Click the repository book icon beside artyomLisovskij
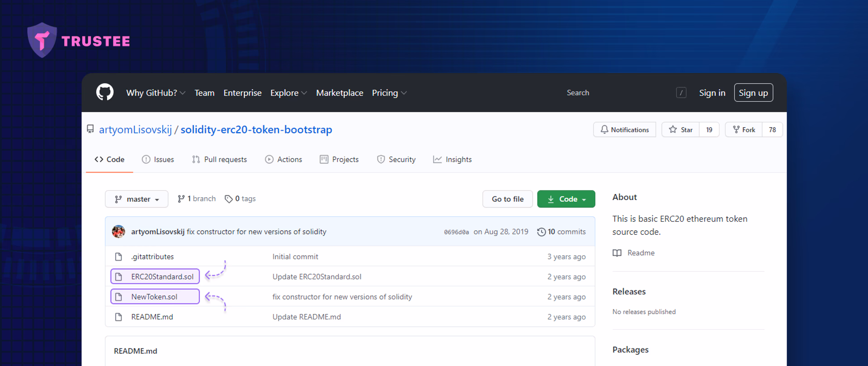The width and height of the screenshot is (868, 366). coord(90,129)
